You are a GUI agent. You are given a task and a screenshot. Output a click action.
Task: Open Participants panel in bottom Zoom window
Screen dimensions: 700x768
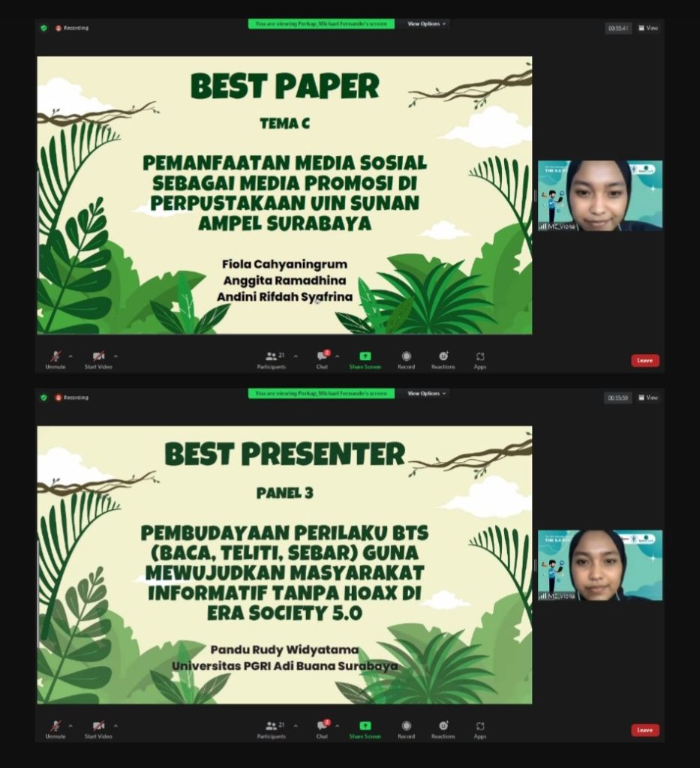pyautogui.click(x=272, y=729)
